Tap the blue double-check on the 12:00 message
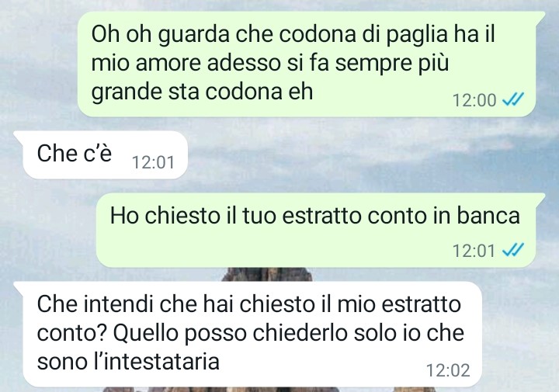Image resolution: width=559 pixels, height=392 pixels. click(x=513, y=100)
